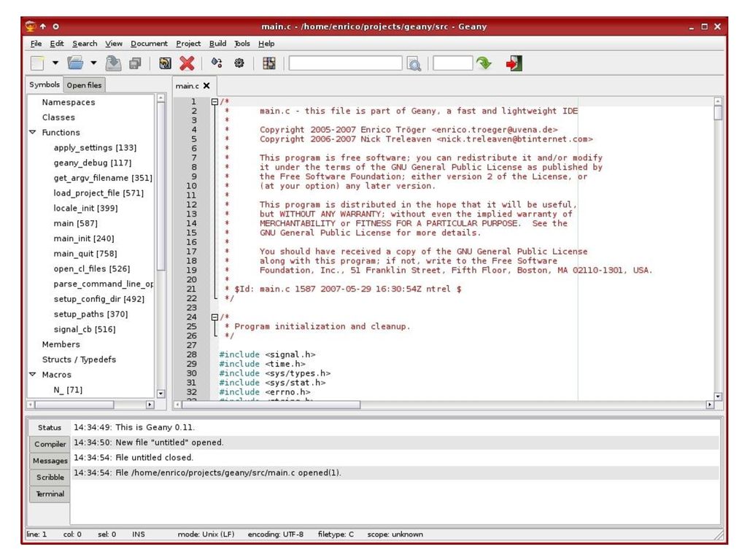Screen dimensions: 747x560
Task: Click the sidebar horizontal scrollbar right arrow
Action: coord(150,405)
